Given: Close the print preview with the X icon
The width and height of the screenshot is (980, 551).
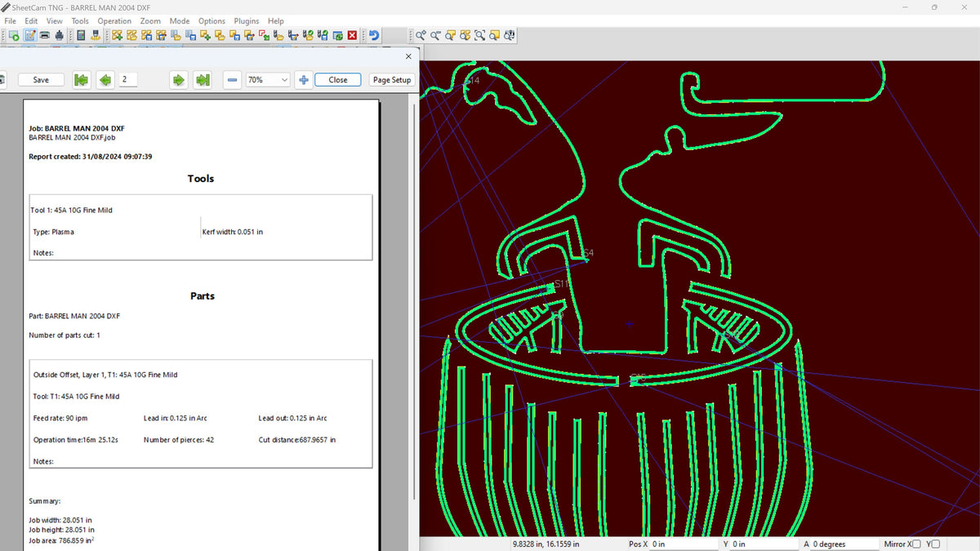Looking at the screenshot, I should (409, 56).
